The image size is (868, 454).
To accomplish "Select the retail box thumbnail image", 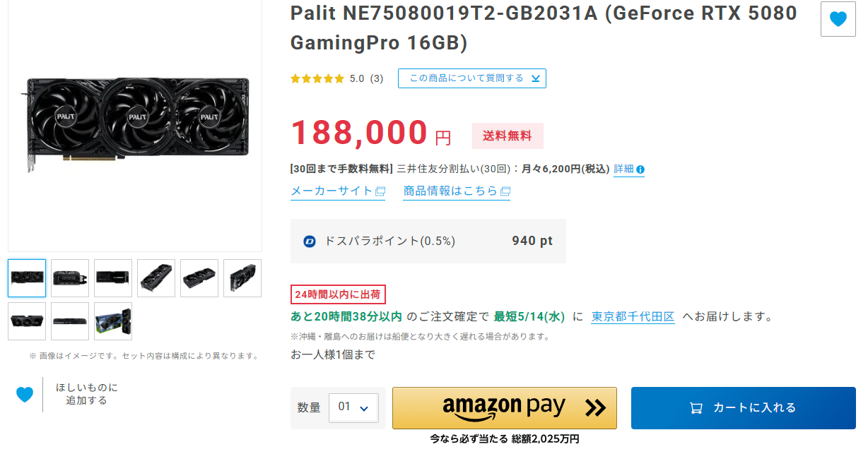I will pos(113,321).
